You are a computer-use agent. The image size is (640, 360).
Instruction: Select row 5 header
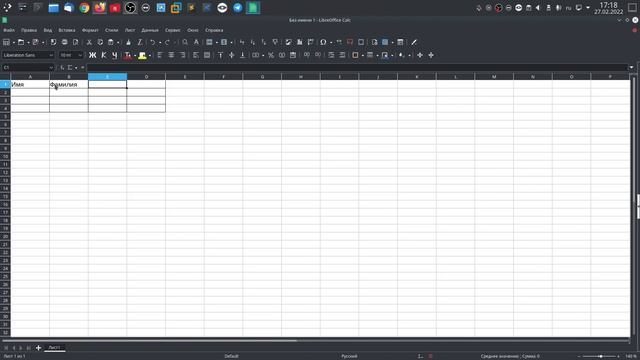(x=5, y=116)
